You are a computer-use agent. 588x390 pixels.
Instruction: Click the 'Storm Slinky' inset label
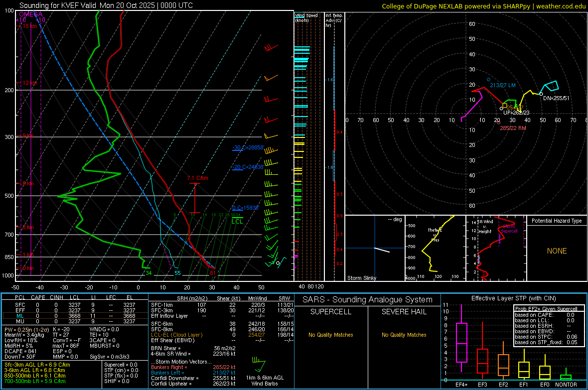click(361, 278)
